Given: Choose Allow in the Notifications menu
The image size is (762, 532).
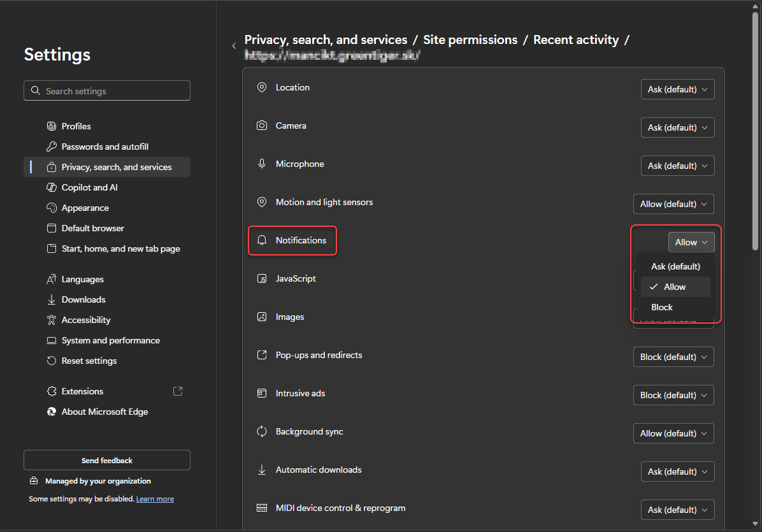Looking at the screenshot, I should tap(675, 287).
